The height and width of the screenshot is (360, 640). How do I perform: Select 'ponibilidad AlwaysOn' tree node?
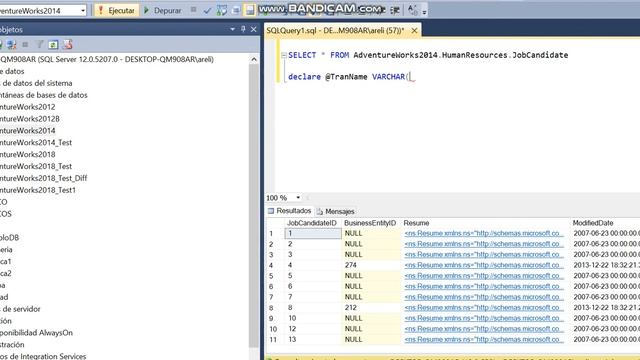pyautogui.click(x=36, y=333)
